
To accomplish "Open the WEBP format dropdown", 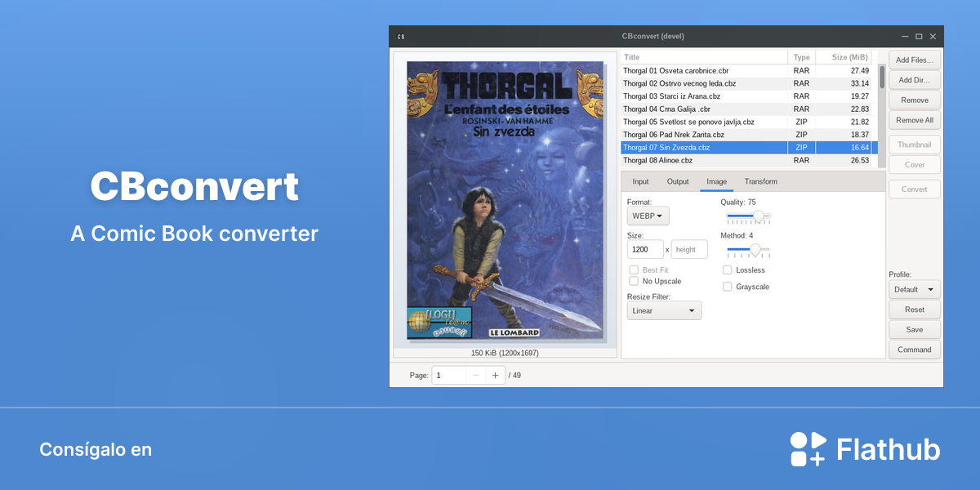I will pos(648,216).
